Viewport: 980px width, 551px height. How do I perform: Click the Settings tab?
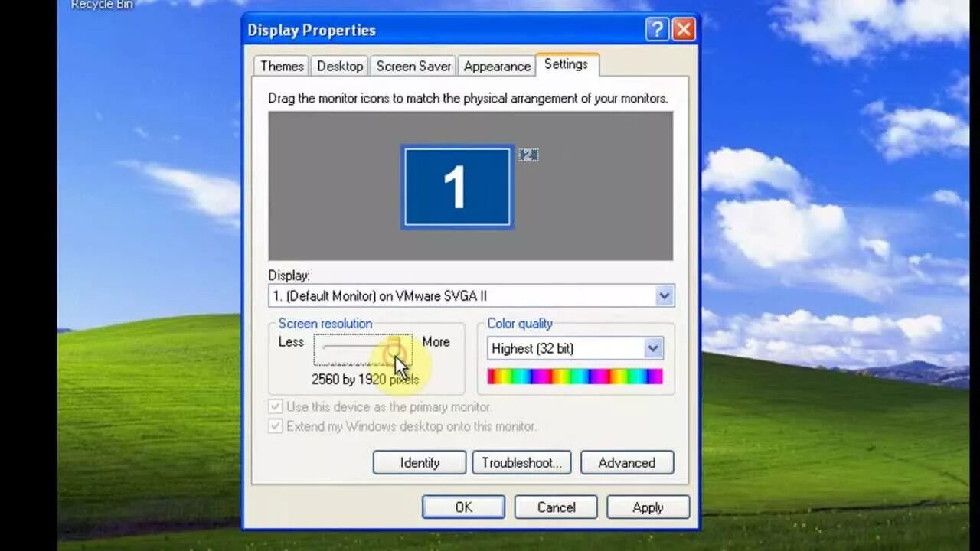567,64
